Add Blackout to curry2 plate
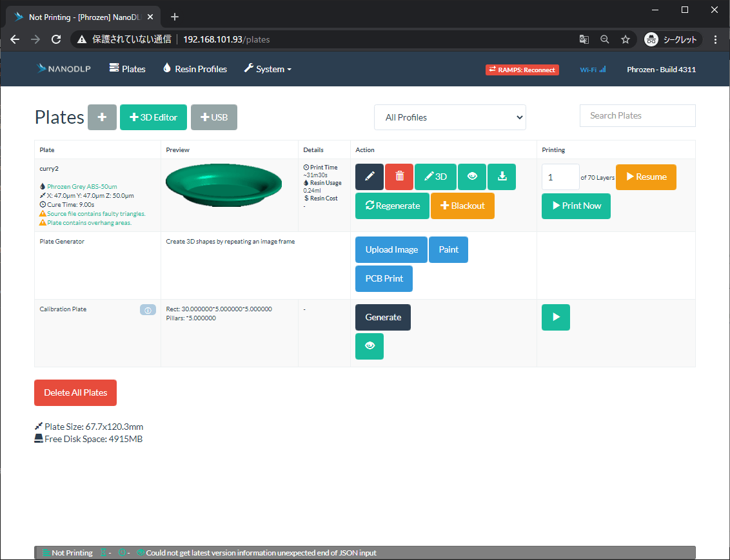The height and width of the screenshot is (560, 730). 462,206
